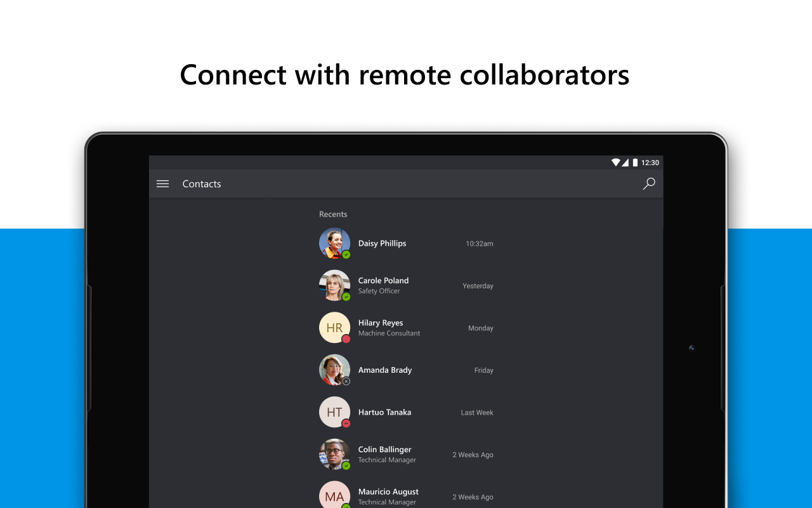The height and width of the screenshot is (508, 812).
Task: Select the HT initials avatar
Action: [334, 412]
